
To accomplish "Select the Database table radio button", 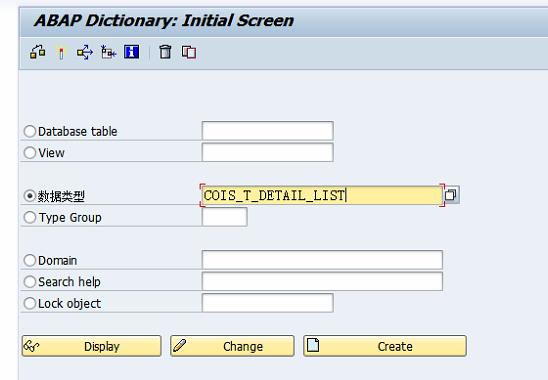I will 30,131.
